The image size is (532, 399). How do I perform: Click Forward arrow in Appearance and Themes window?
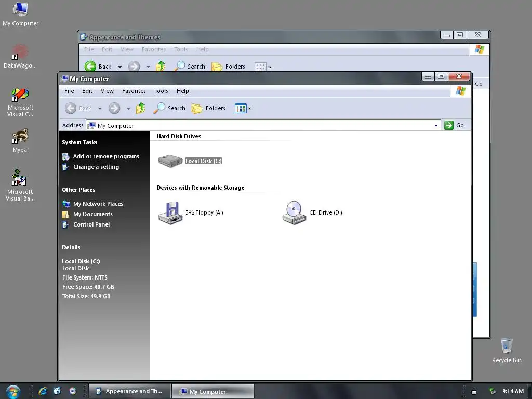(134, 66)
